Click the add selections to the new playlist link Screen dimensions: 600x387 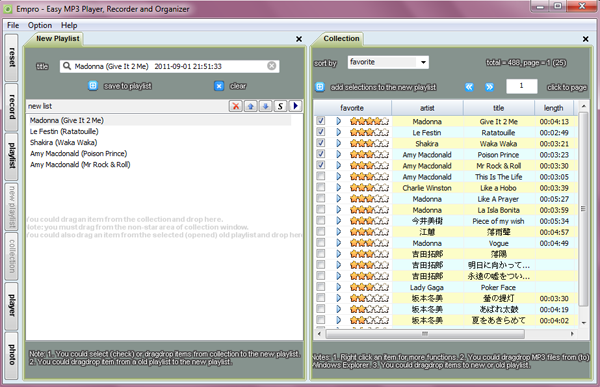click(x=383, y=87)
